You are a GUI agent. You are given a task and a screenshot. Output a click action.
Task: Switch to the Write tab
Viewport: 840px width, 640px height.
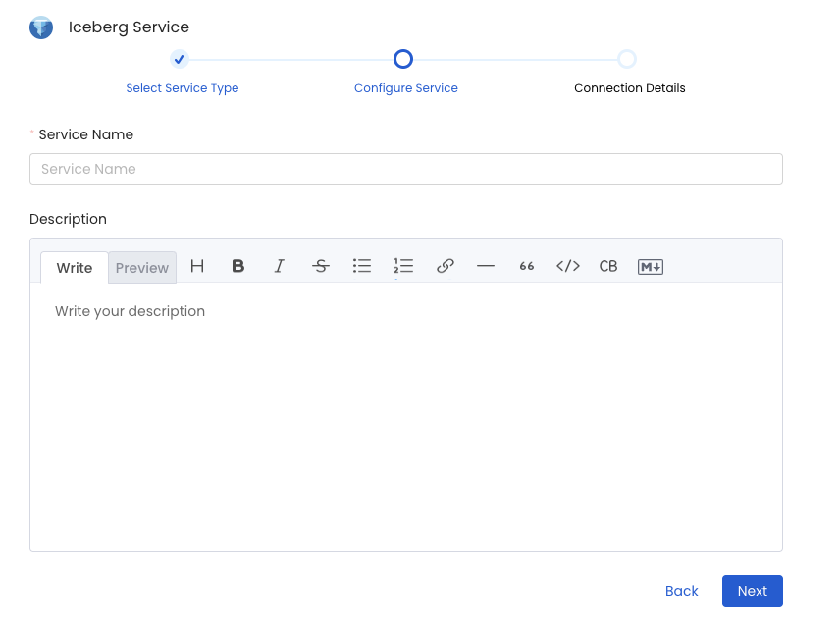tap(74, 267)
